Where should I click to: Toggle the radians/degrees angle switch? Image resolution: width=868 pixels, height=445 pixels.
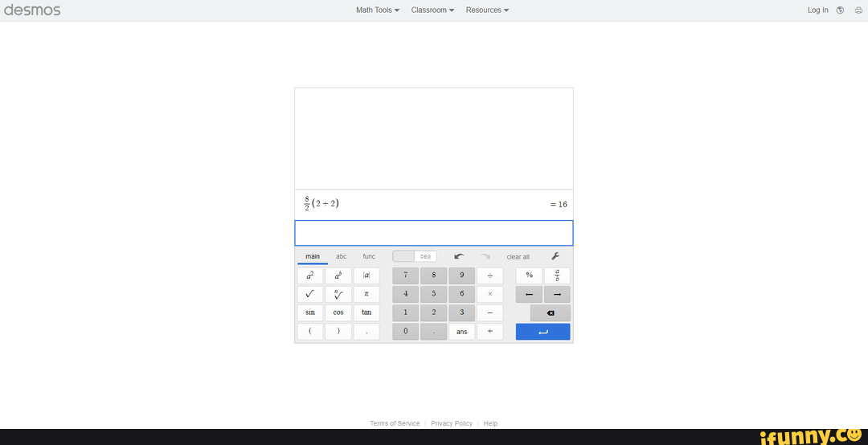(x=415, y=256)
